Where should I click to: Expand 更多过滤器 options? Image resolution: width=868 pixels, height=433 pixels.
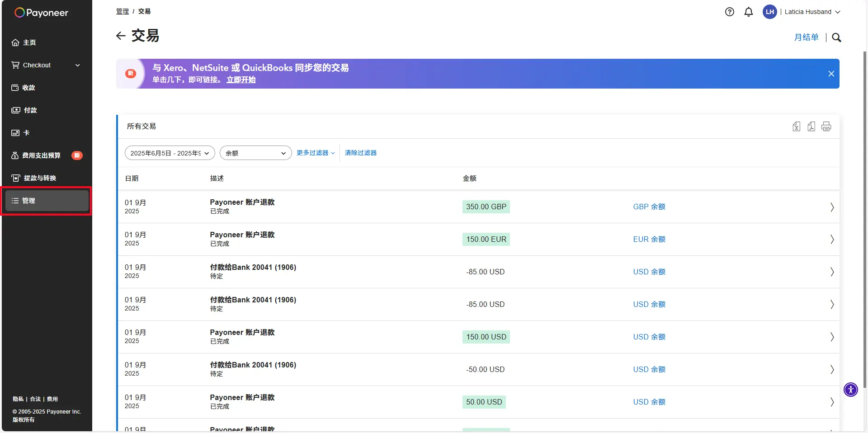316,153
